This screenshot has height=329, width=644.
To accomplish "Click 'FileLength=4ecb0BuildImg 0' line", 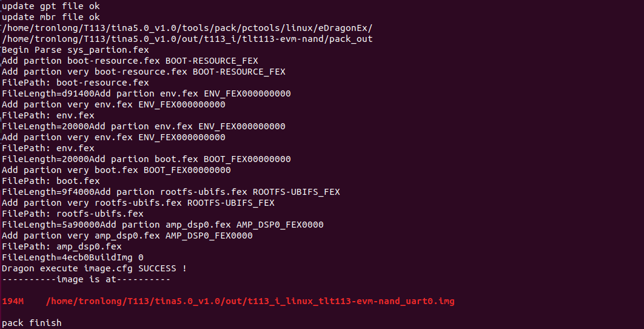I will click(73, 257).
